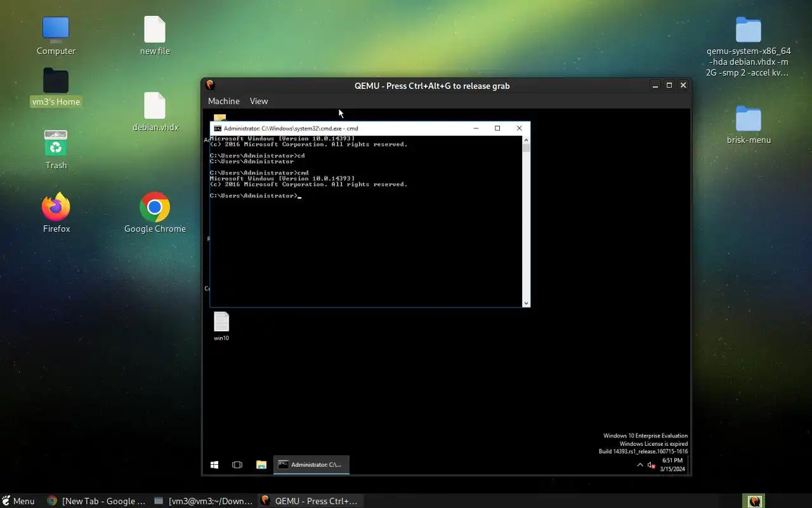Close the cmd.exe window

(519, 128)
